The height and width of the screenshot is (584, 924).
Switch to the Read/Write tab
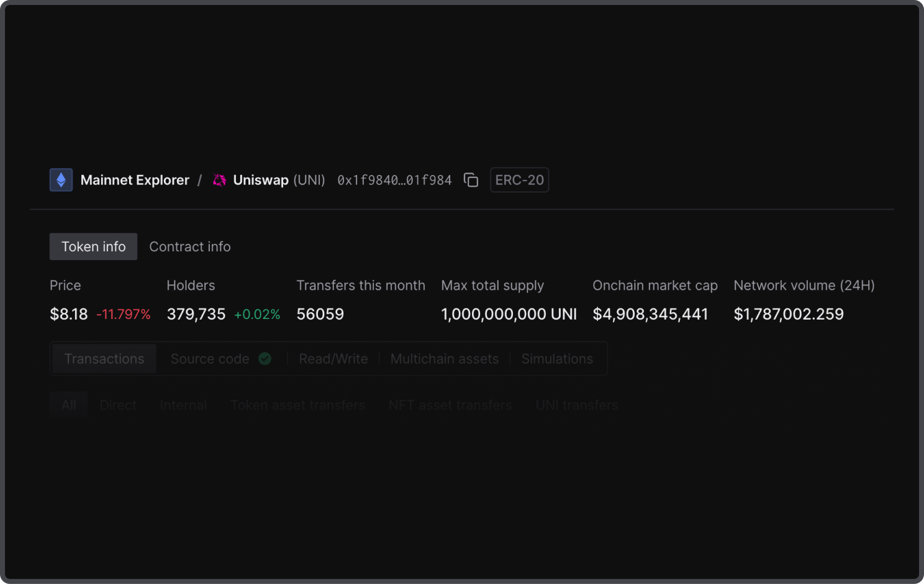click(x=333, y=359)
